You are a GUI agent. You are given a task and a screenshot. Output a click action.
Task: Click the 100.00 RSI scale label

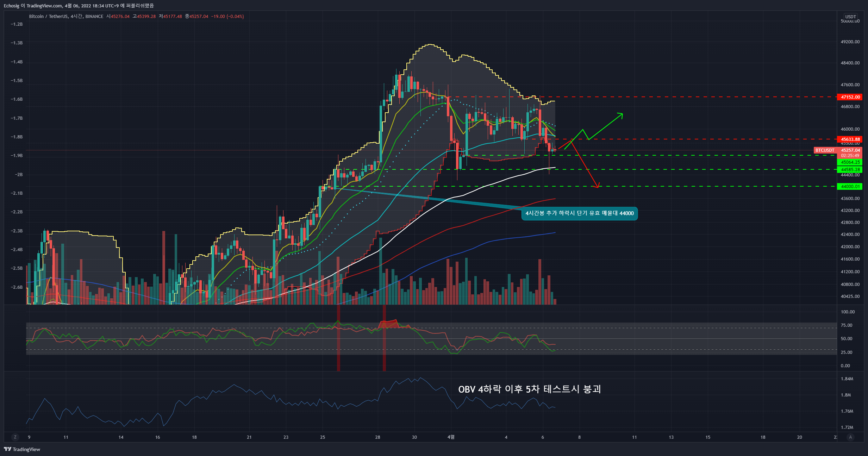click(x=848, y=312)
